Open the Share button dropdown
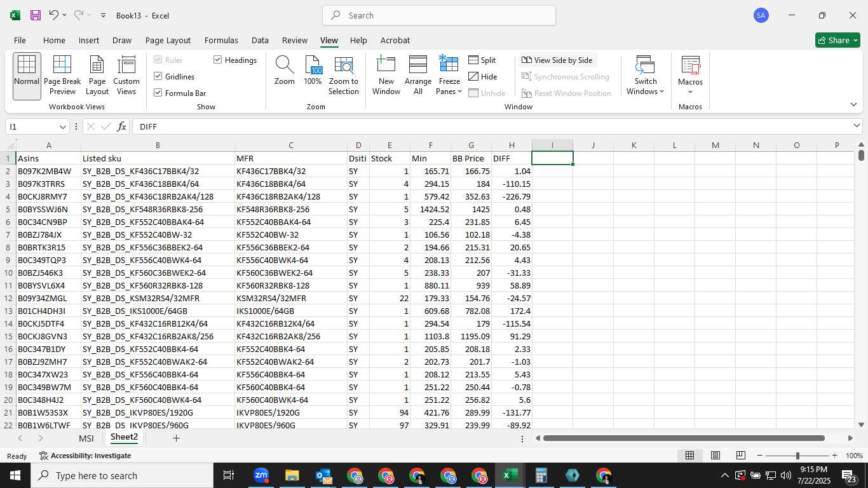Image resolution: width=868 pixels, height=488 pixels. click(x=855, y=40)
